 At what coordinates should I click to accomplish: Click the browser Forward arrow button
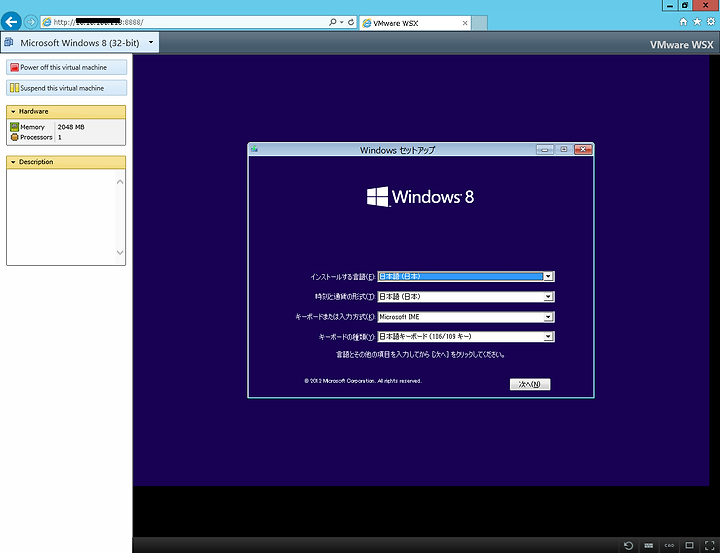click(31, 22)
